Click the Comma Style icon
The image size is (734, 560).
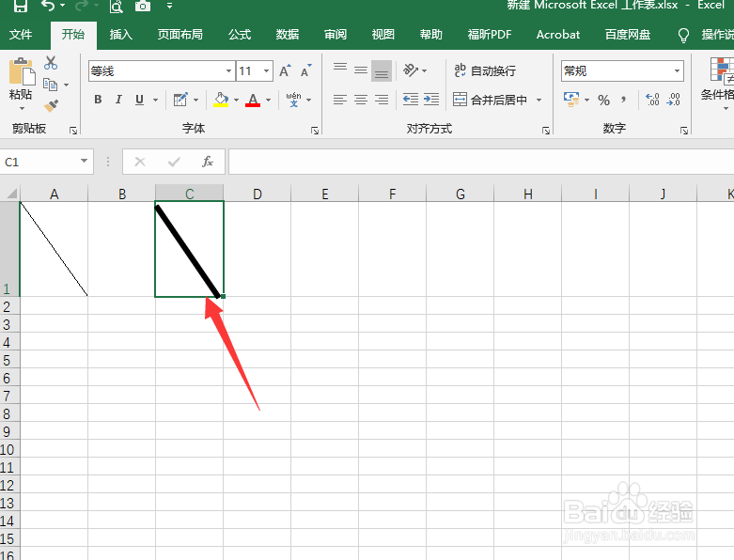click(x=623, y=100)
